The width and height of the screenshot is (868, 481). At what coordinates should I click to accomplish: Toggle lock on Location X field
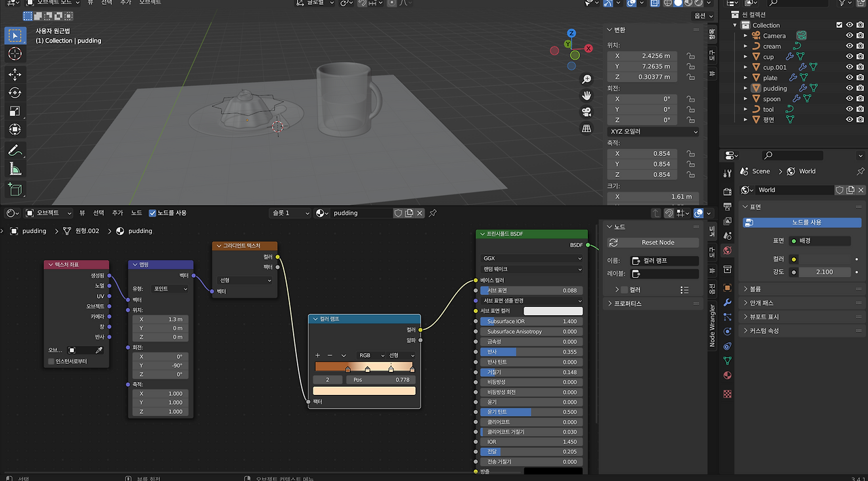690,56
